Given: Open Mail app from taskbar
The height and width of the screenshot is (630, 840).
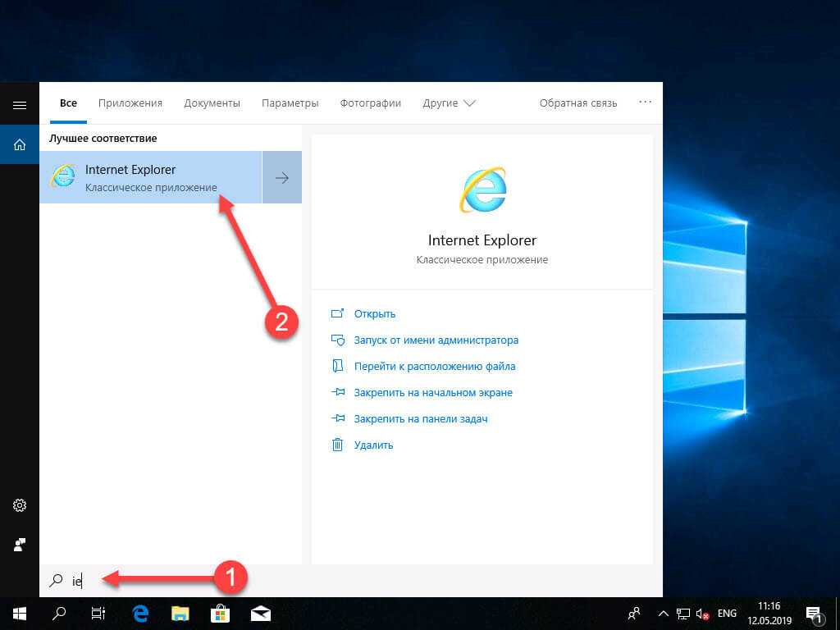Looking at the screenshot, I should click(x=261, y=613).
